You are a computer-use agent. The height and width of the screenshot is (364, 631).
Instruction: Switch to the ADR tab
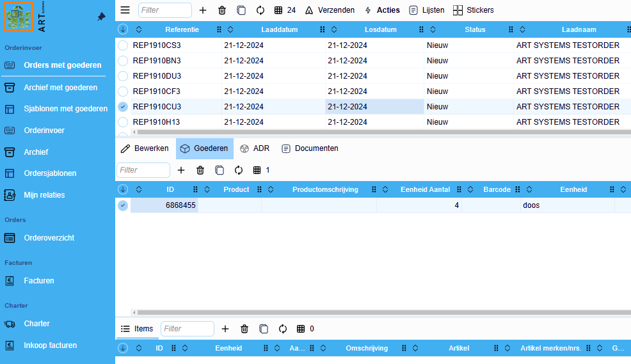pos(255,148)
